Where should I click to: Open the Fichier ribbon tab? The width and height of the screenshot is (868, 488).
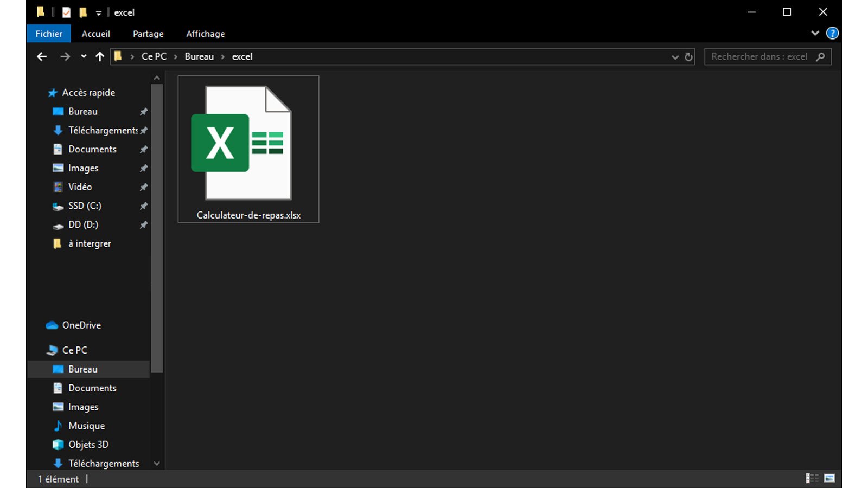(49, 34)
